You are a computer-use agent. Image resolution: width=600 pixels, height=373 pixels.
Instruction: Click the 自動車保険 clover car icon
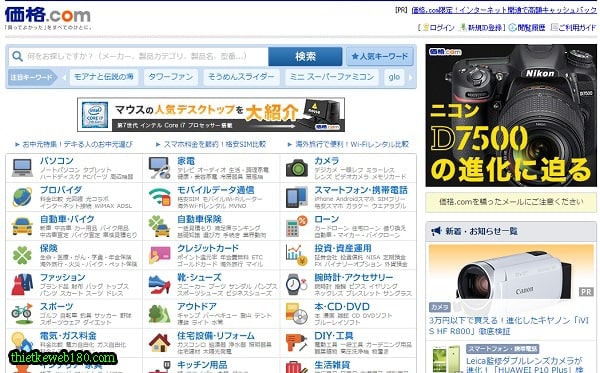160,226
